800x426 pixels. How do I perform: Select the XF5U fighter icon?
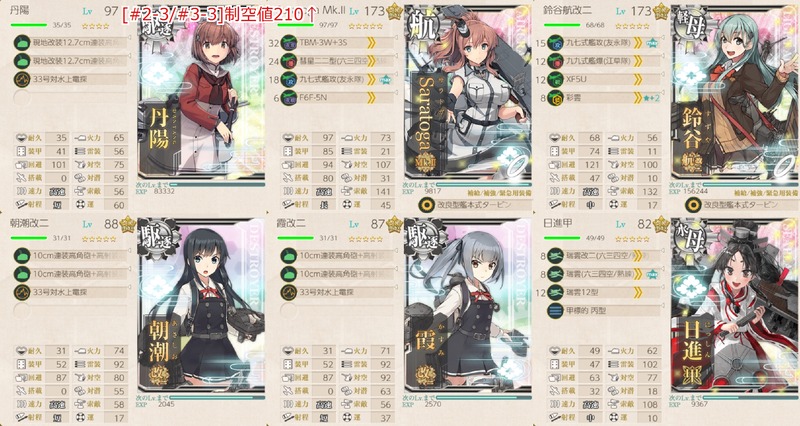(555, 79)
